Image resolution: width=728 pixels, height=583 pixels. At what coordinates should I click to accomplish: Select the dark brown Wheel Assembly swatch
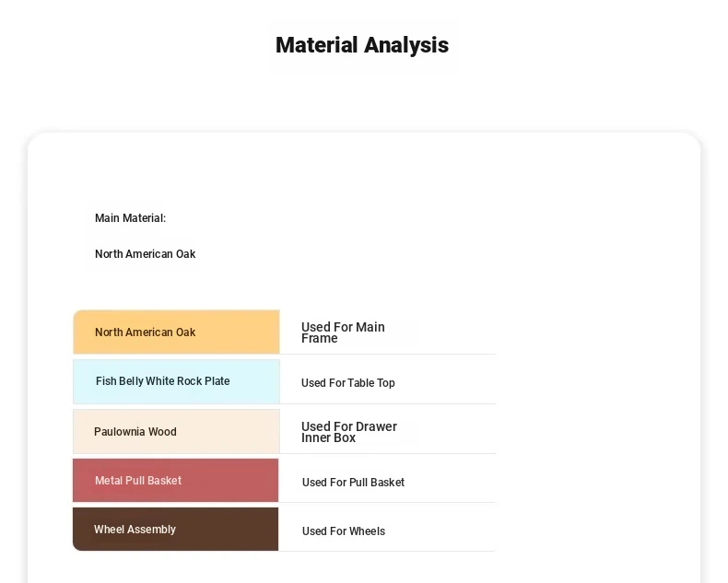(x=230, y=530)
